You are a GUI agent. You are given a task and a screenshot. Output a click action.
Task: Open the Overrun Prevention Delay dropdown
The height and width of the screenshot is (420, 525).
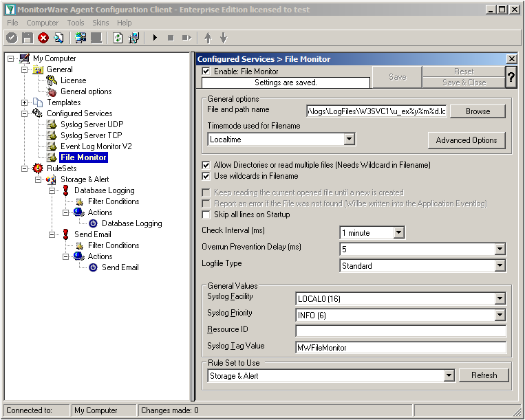click(x=500, y=249)
